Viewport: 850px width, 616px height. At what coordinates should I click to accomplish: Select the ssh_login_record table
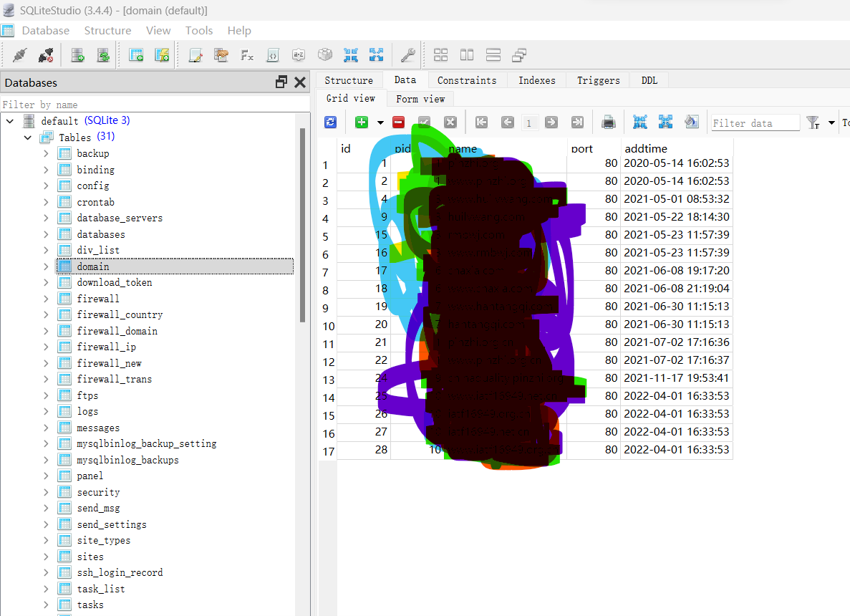(x=120, y=572)
